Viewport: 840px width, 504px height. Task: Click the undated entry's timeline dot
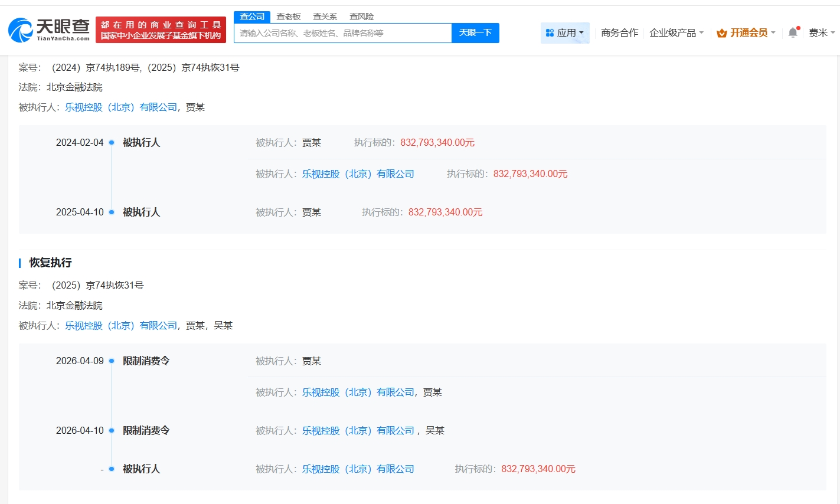click(x=112, y=469)
